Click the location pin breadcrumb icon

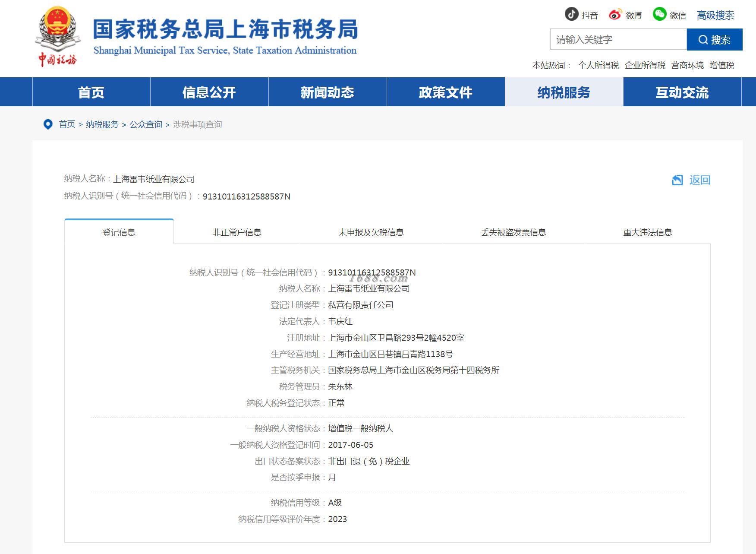click(x=48, y=124)
